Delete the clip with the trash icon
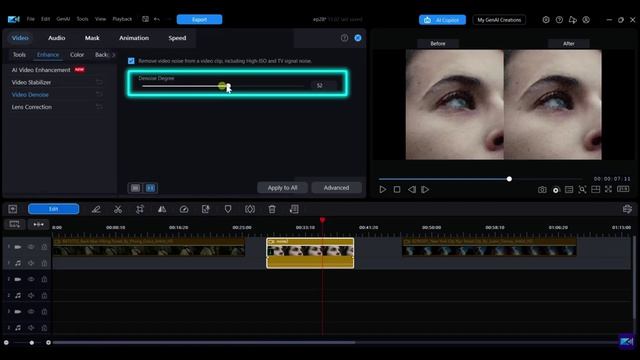This screenshot has height=360, width=640. tap(272, 209)
